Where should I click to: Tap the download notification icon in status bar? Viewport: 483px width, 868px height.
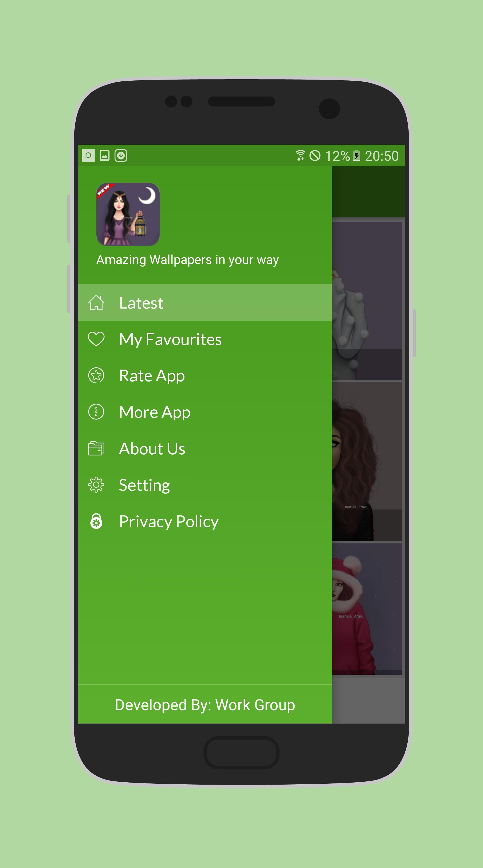[x=121, y=156]
